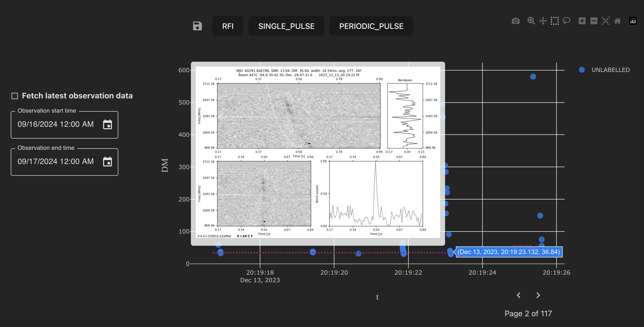Viewport: 644px width, 327px height.
Task: Zoom out on the plot
Action: click(594, 21)
